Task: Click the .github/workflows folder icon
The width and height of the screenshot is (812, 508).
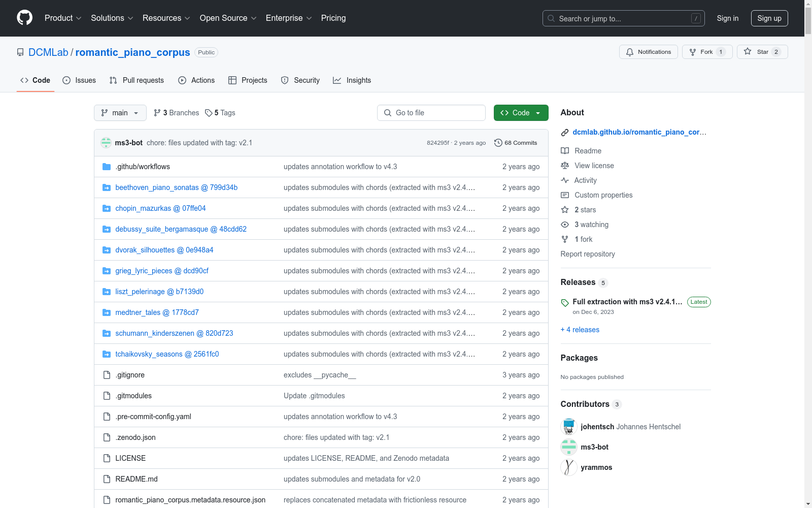Action: pyautogui.click(x=107, y=167)
